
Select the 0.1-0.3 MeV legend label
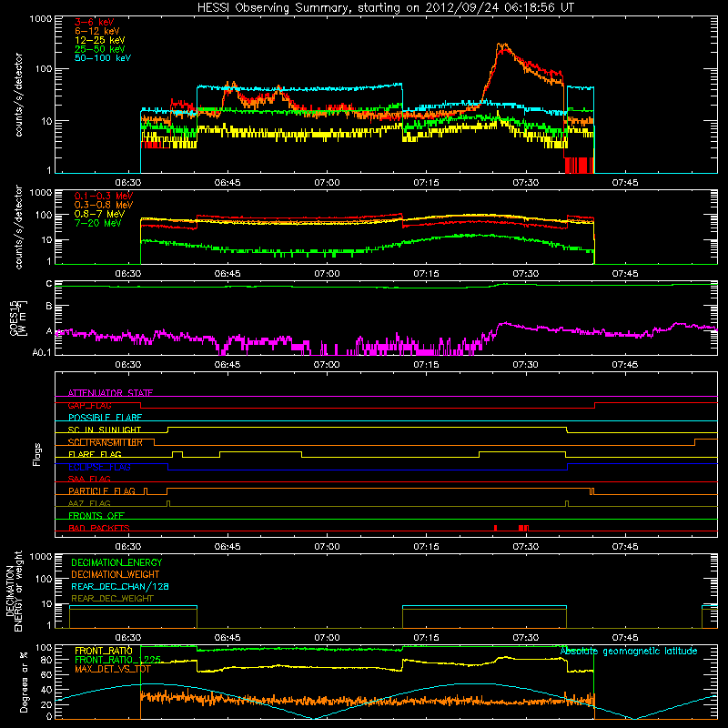tap(104, 196)
